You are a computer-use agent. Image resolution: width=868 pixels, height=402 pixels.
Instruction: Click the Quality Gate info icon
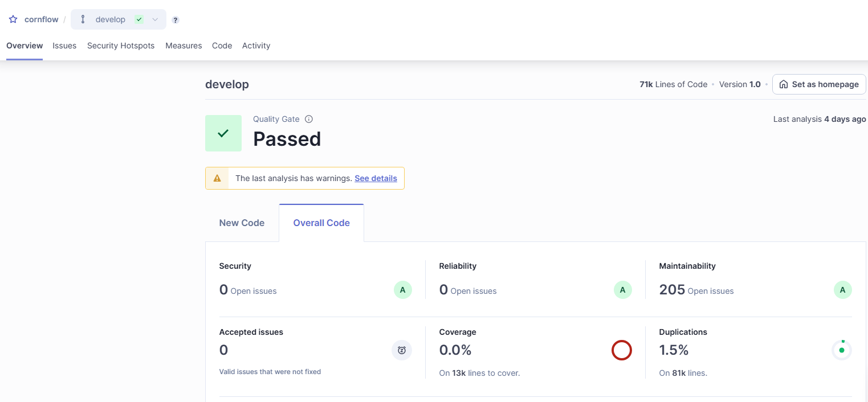[309, 119]
